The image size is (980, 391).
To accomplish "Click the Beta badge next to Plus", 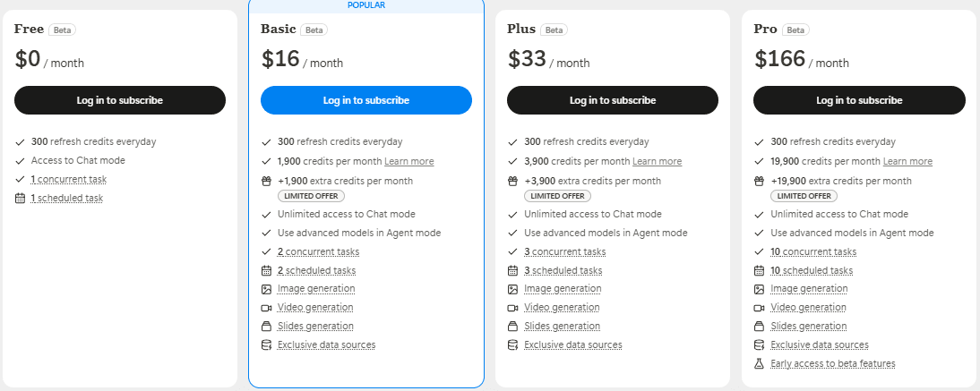I will (554, 30).
